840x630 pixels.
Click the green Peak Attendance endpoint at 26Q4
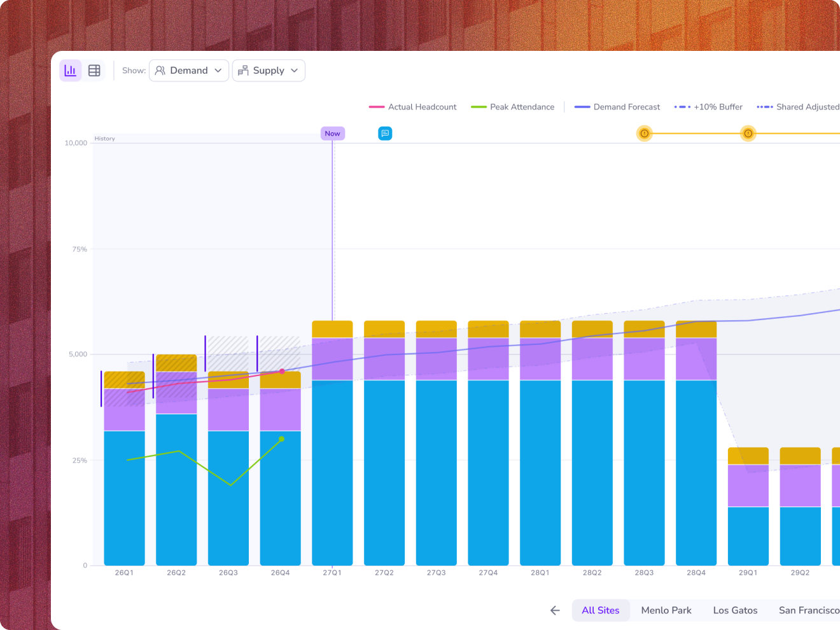click(x=281, y=439)
